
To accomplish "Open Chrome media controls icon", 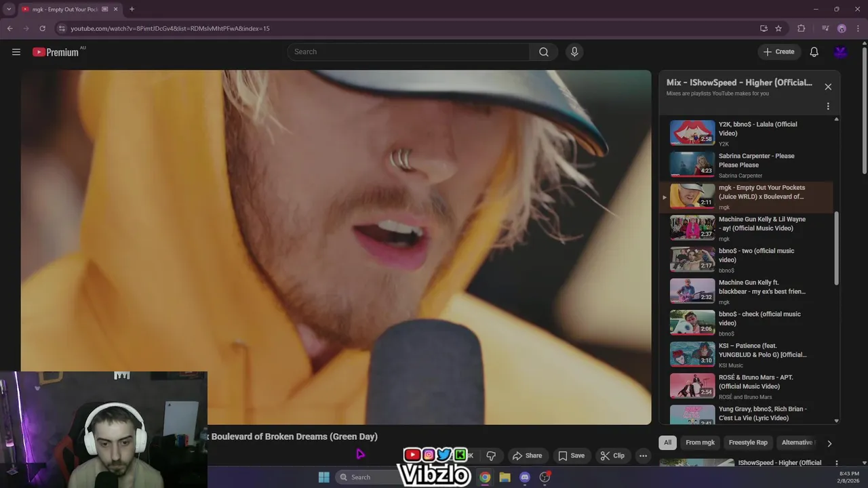I will [x=825, y=28].
